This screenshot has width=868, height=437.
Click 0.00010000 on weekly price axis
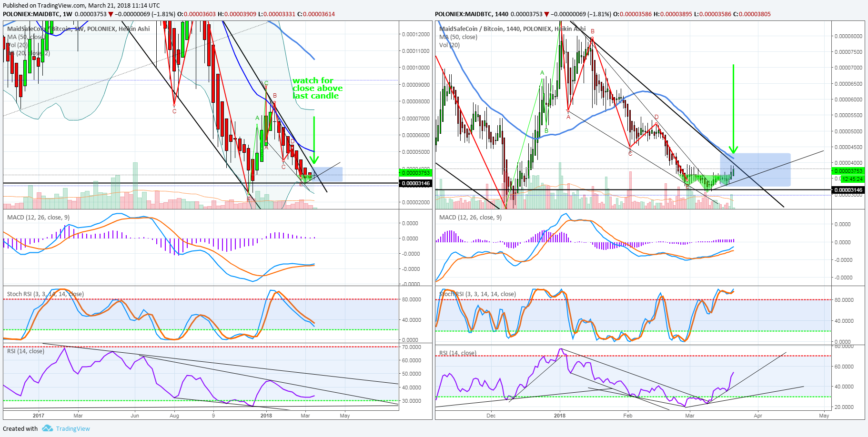[416, 68]
